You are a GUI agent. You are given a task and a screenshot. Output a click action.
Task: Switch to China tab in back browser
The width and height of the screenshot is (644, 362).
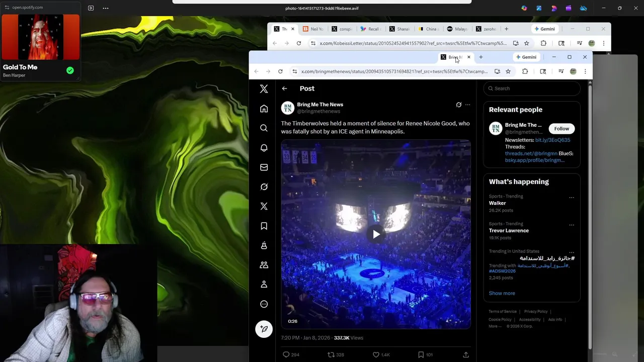click(x=428, y=29)
